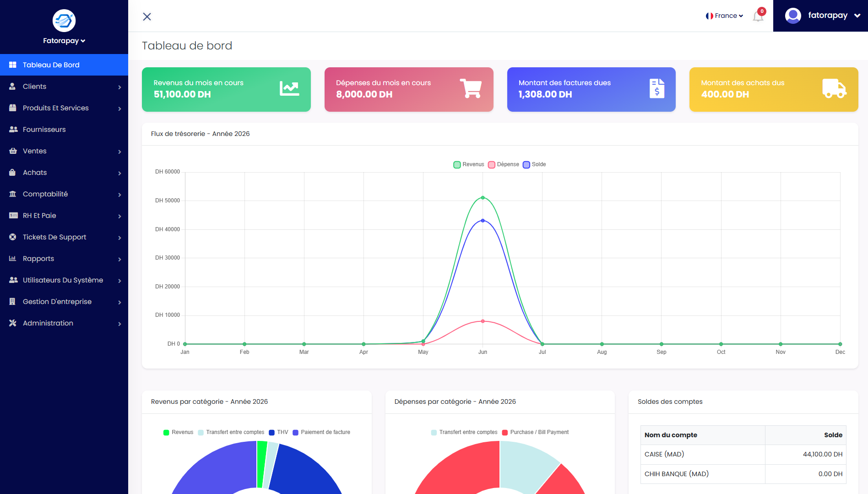Viewport: 868px width, 494px height.
Task: Click the invoice document dollar icon
Action: (657, 88)
